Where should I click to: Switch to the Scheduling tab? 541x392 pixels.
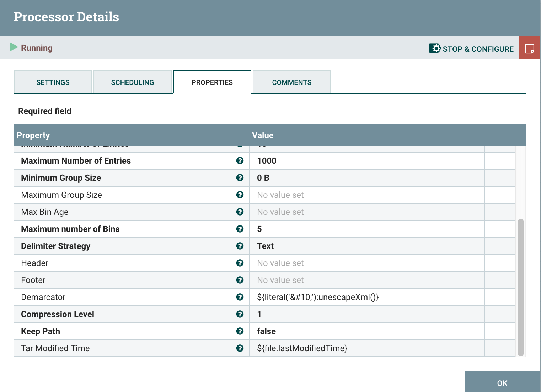tap(133, 82)
